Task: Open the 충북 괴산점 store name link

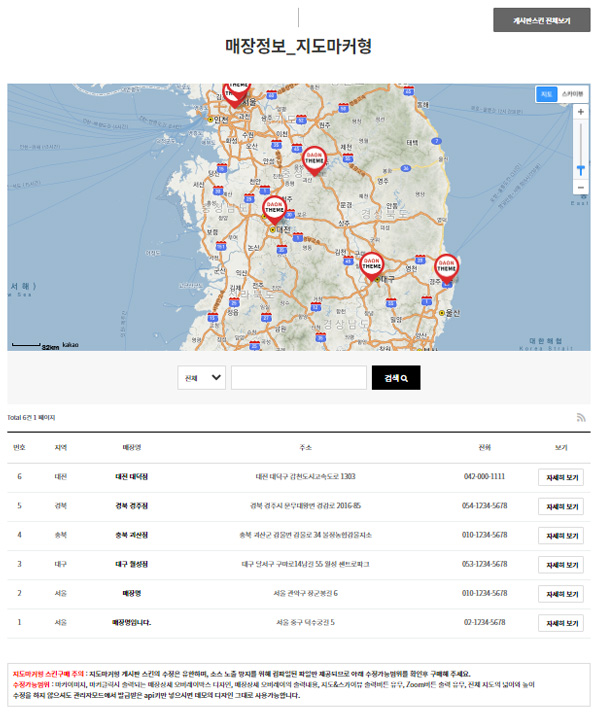Action: [132, 535]
